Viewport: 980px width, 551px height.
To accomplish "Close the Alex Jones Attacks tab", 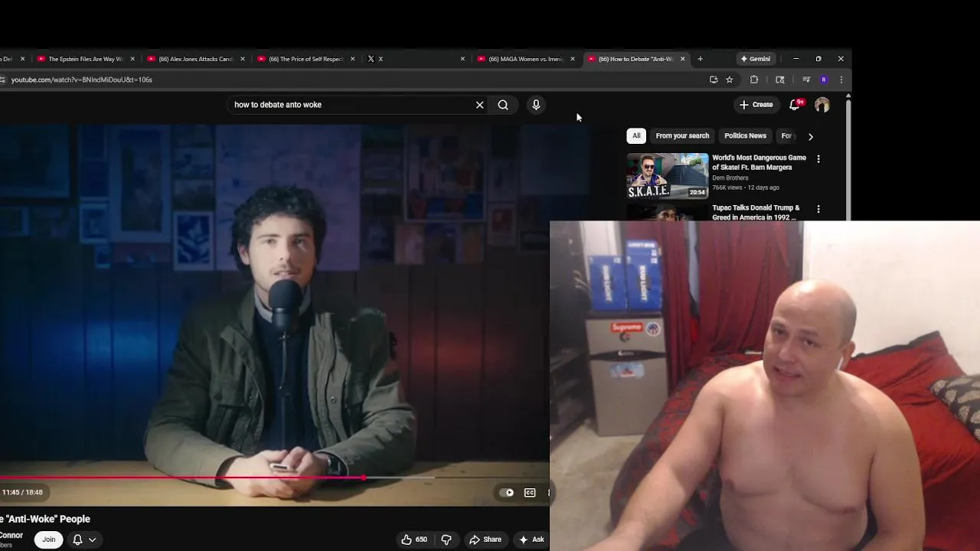I will tap(243, 59).
